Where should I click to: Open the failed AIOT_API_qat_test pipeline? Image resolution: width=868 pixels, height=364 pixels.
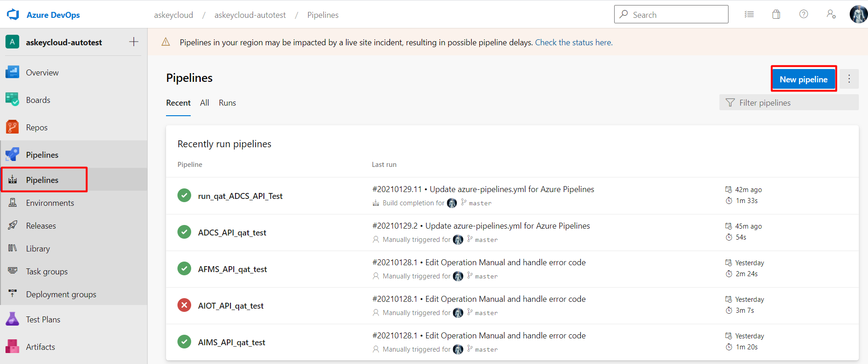(230, 306)
